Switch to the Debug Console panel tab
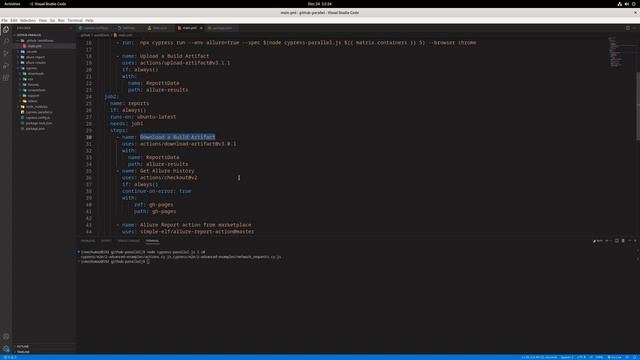 coord(129,241)
